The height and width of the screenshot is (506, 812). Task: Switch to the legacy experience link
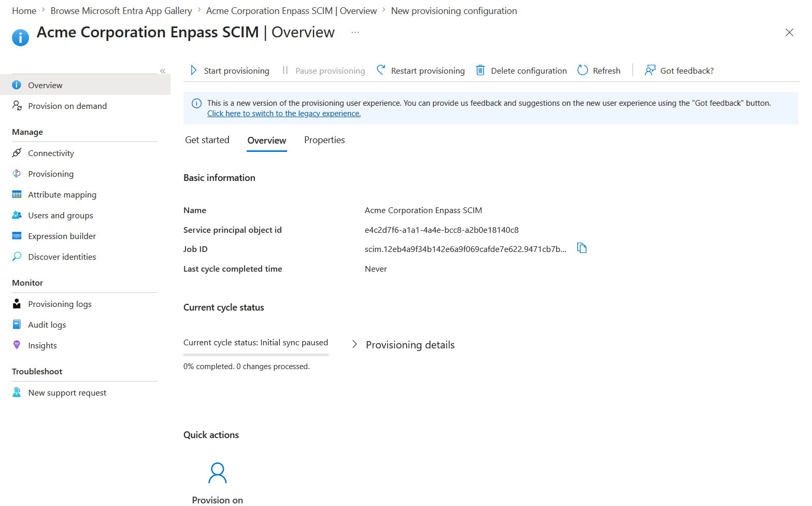point(284,114)
